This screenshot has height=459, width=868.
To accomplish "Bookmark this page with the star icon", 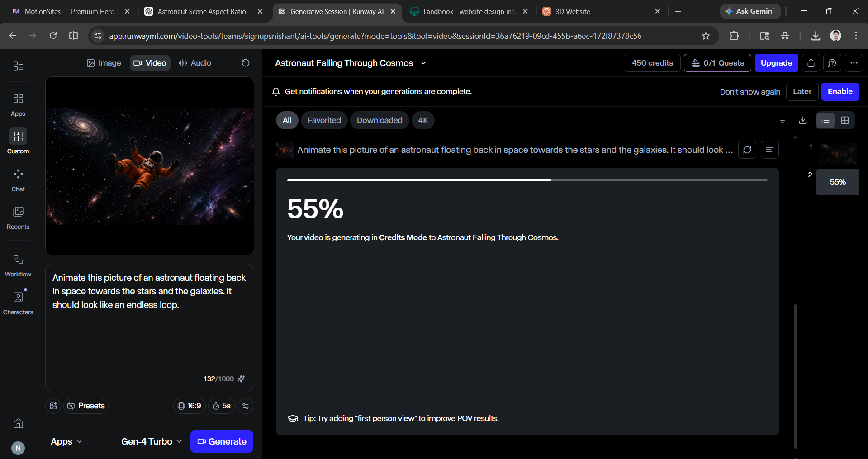I will [x=706, y=36].
